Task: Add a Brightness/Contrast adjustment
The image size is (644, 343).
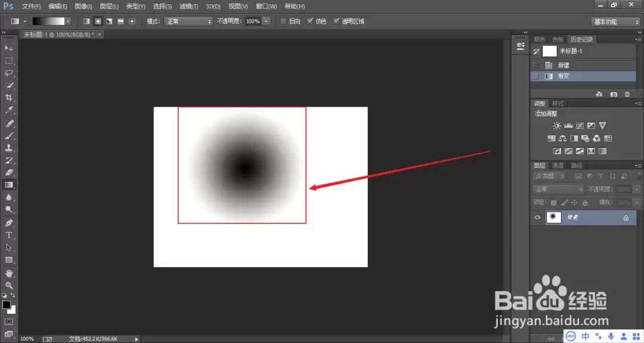Action: click(556, 126)
